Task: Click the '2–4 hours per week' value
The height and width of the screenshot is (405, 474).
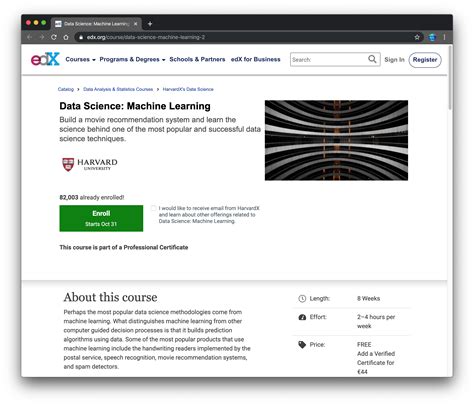Action: click(x=376, y=321)
